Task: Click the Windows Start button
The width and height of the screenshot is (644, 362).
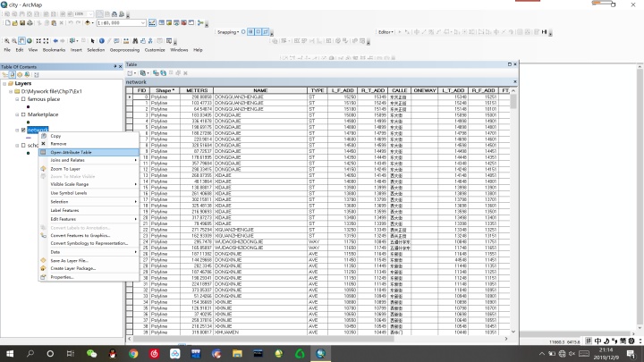Action: coord(10,353)
